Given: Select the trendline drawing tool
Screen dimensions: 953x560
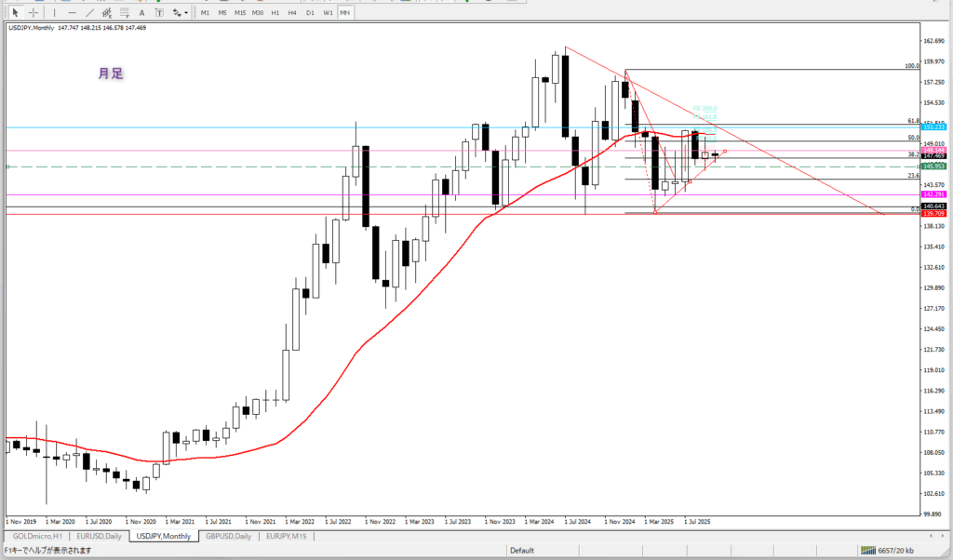Looking at the screenshot, I should (x=90, y=12).
